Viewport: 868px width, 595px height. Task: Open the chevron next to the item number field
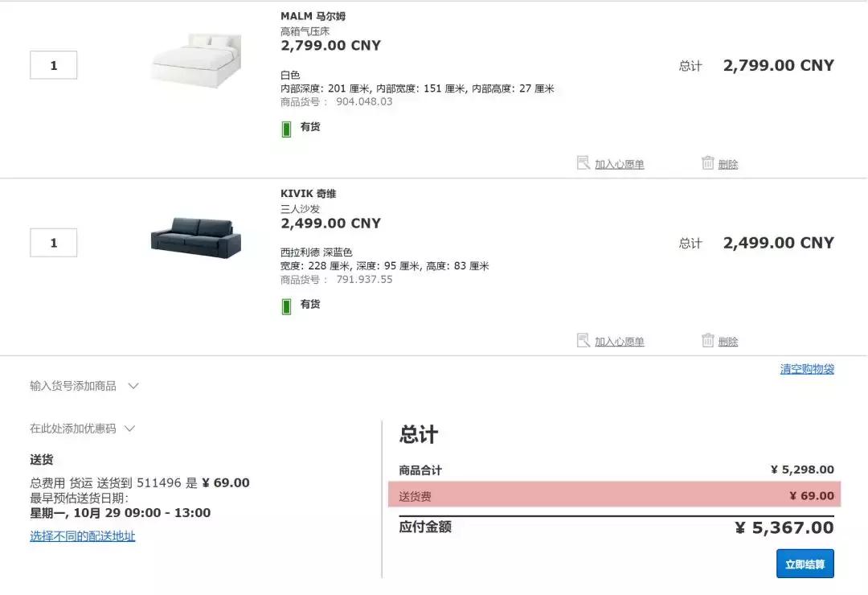133,385
